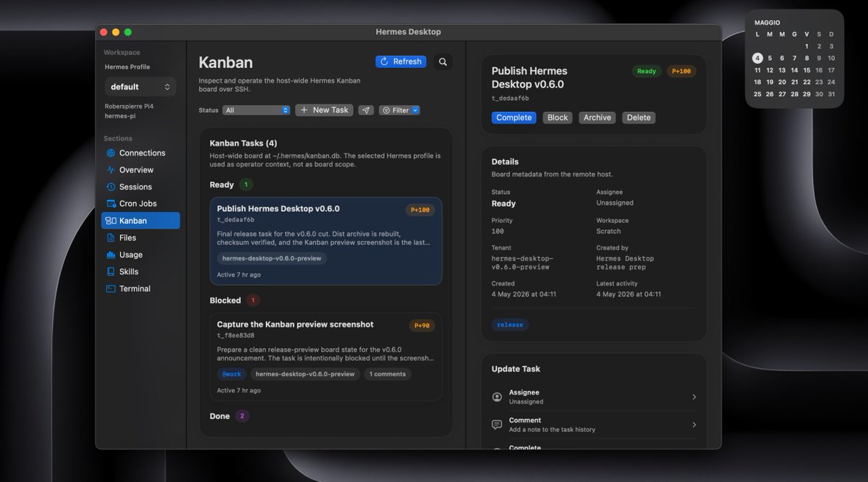Open Files in the sidebar

tap(140, 237)
